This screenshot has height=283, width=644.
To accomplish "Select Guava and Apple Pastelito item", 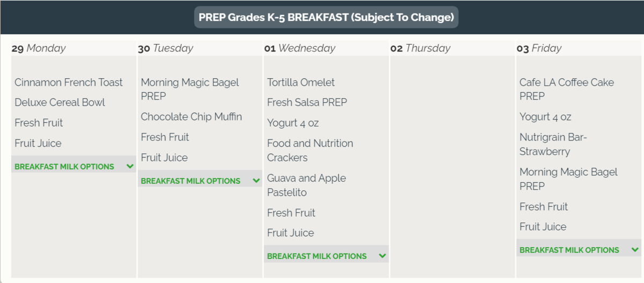I will click(306, 185).
